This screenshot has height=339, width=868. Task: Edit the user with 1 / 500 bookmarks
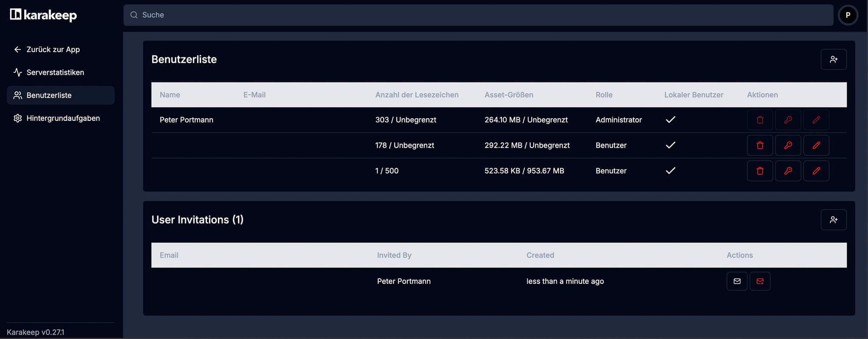coord(816,171)
